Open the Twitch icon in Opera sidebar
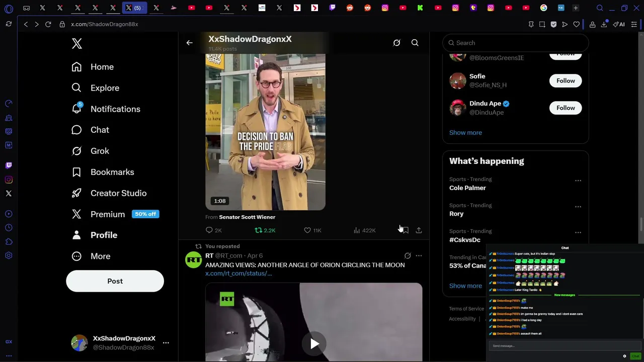This screenshot has width=644, height=362. tap(9, 165)
